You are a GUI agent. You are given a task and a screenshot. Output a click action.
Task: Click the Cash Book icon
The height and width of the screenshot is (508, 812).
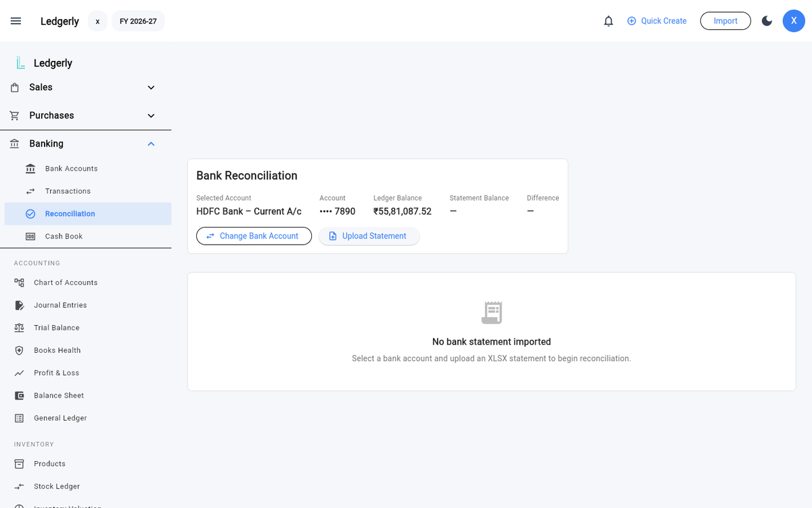30,236
